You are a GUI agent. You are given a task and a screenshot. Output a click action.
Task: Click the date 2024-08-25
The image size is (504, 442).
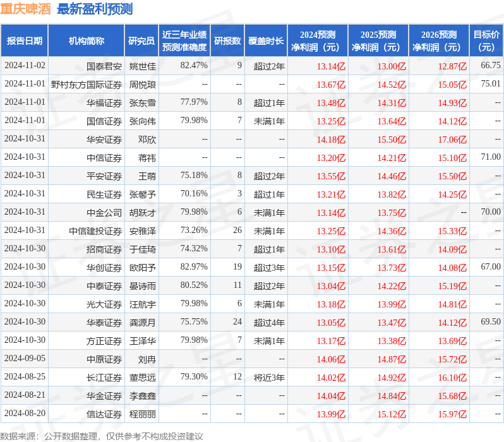(x=25, y=376)
